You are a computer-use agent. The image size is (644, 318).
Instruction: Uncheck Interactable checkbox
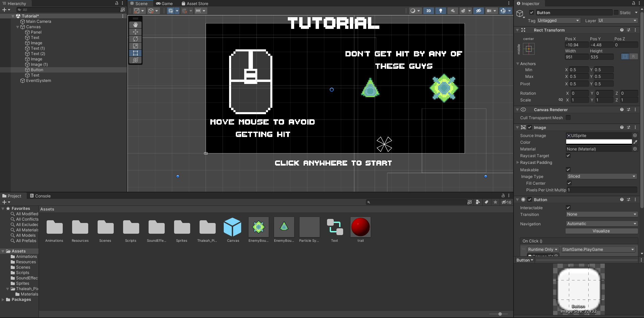[568, 208]
